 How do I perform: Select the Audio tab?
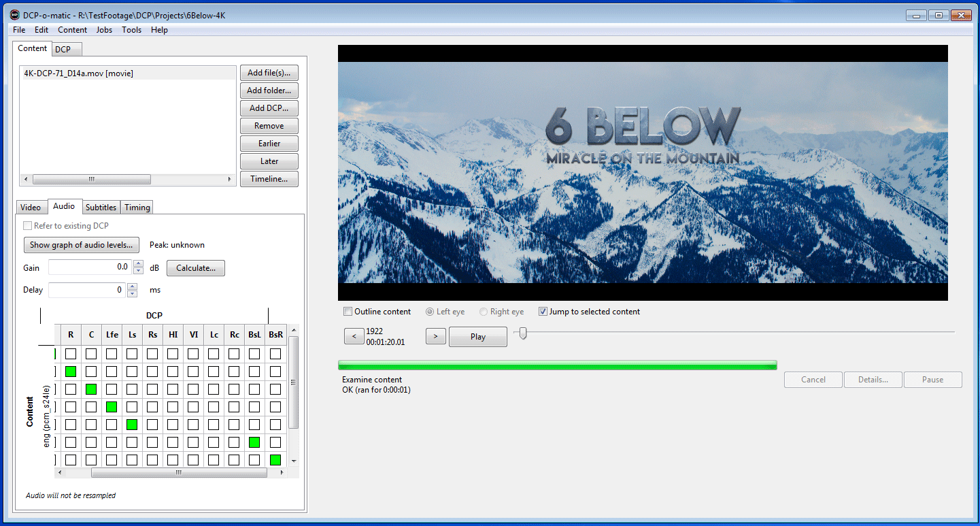(64, 206)
